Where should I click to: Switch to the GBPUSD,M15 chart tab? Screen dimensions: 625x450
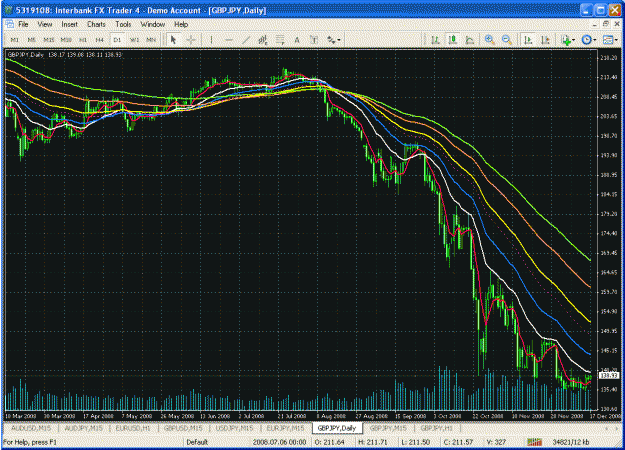(183, 428)
